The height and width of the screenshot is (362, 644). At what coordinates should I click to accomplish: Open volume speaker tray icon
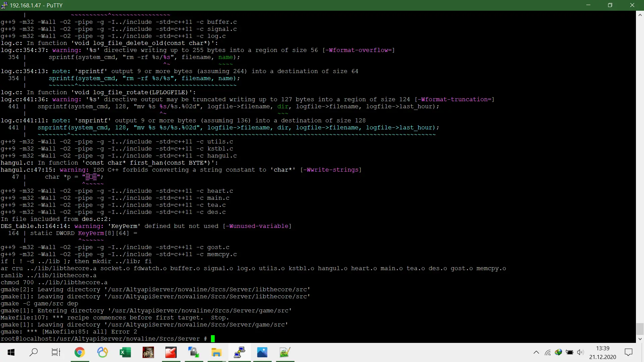click(x=580, y=352)
